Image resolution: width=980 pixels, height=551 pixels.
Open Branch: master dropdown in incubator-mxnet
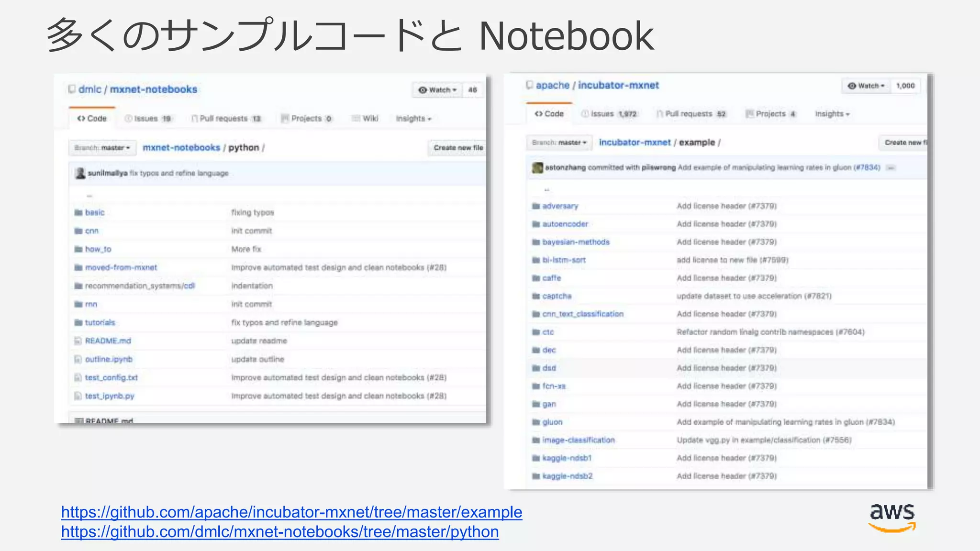(x=559, y=143)
